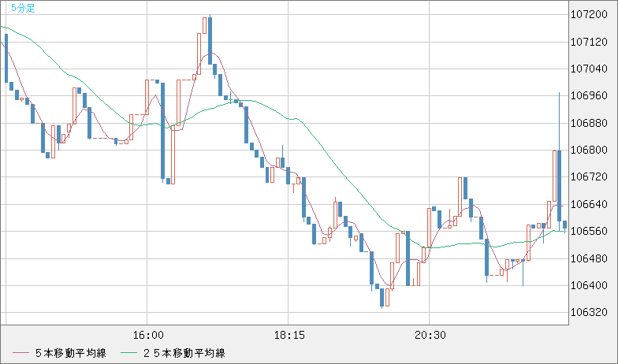The image size is (618, 364).
Task: Click the 106480 price axis label
Action: pyautogui.click(x=589, y=258)
